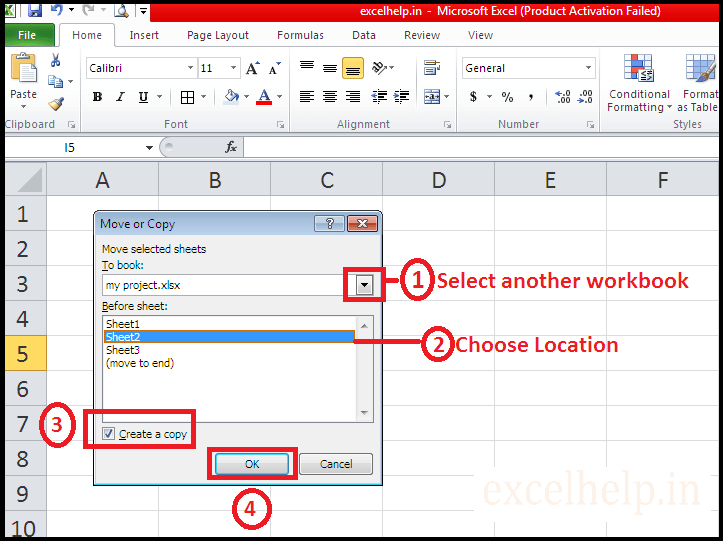Click Decrease Decimal icon
Viewport: 723px width, 541px height.
[585, 97]
